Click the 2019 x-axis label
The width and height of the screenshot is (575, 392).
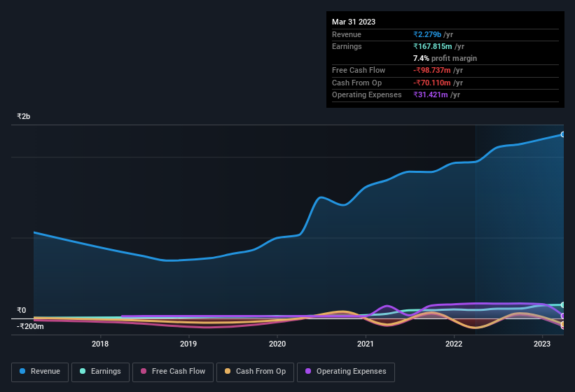(188, 344)
